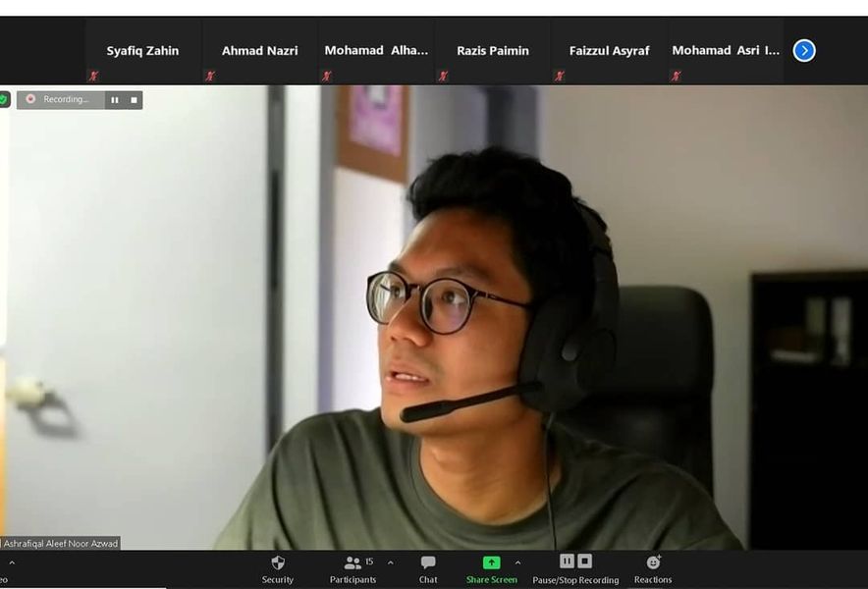This screenshot has height=589, width=868.
Task: Select Faizzul Asyraf's participant tile
Action: coord(609,51)
